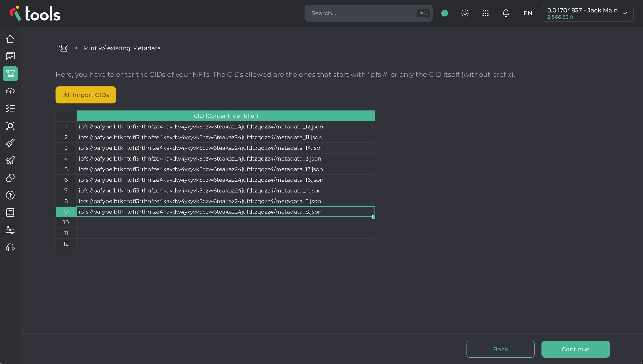Click the green network status indicator
The image size is (643, 364).
[x=445, y=13]
